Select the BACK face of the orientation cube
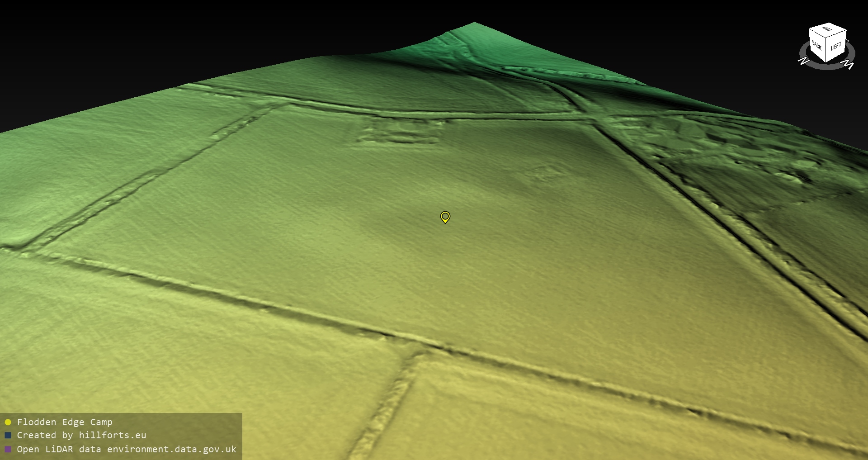This screenshot has height=460, width=868. coord(817,46)
